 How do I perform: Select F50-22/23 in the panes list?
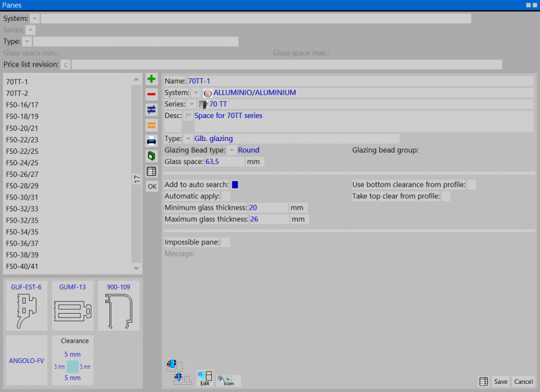(x=67, y=140)
